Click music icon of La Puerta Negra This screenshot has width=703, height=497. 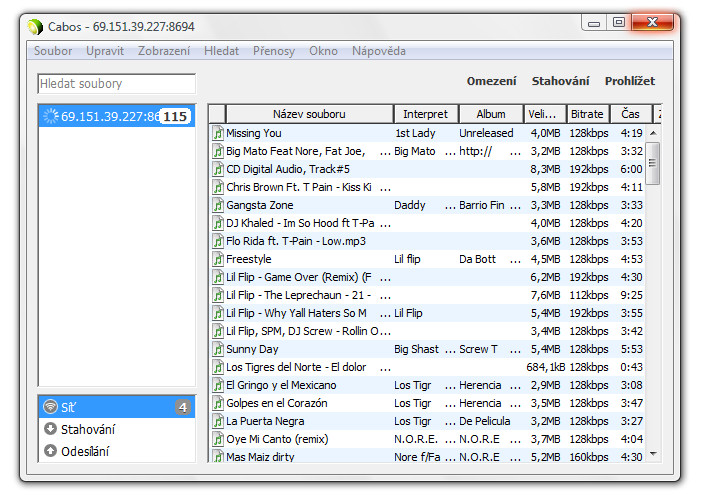point(218,421)
